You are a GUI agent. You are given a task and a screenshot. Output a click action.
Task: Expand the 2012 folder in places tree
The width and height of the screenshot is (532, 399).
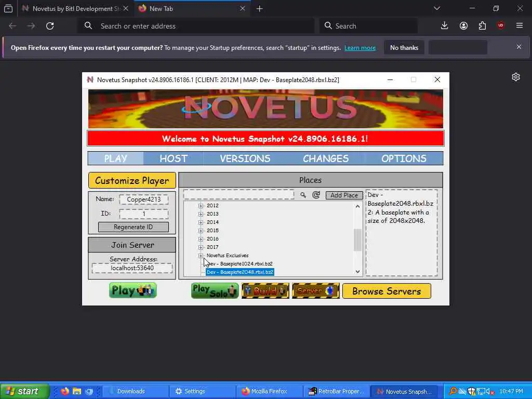tap(201, 206)
